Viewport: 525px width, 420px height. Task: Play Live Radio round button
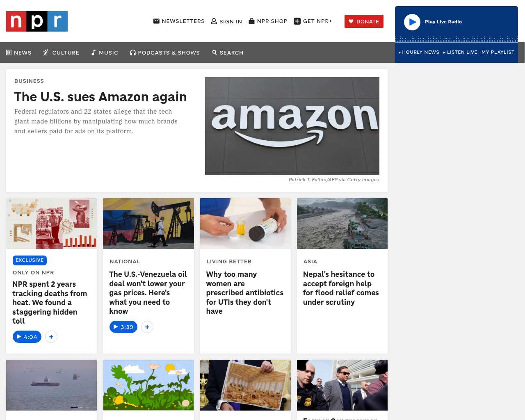[412, 22]
